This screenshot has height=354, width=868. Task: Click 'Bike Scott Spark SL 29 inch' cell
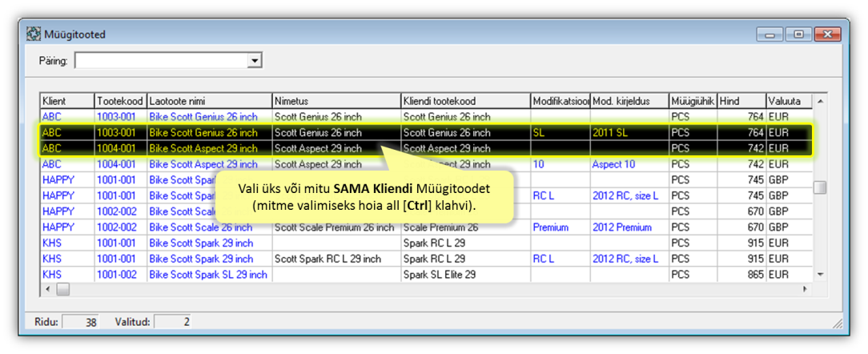(210, 275)
